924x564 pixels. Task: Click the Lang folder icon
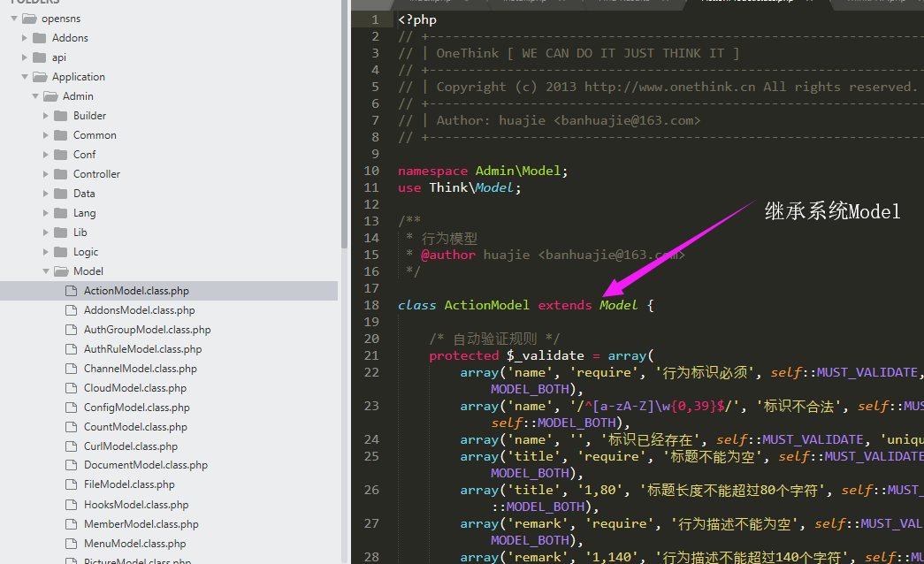tap(61, 213)
